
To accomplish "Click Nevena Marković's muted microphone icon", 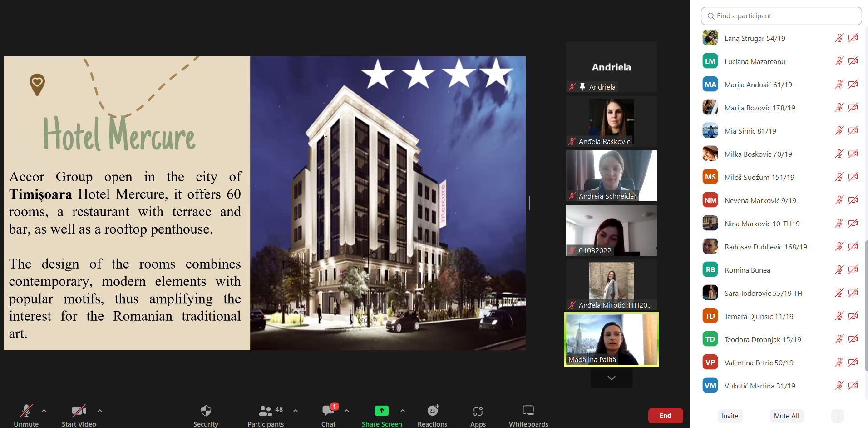I will (839, 200).
